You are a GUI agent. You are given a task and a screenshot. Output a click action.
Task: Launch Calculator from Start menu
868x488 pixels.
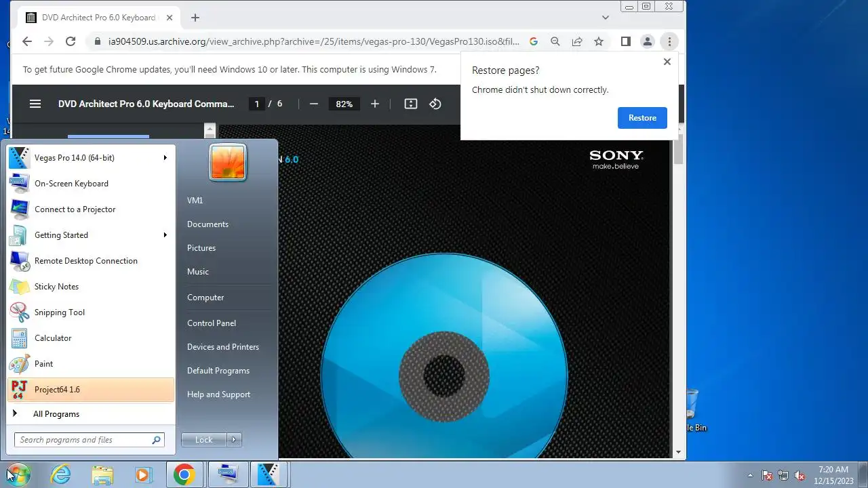(x=91, y=338)
